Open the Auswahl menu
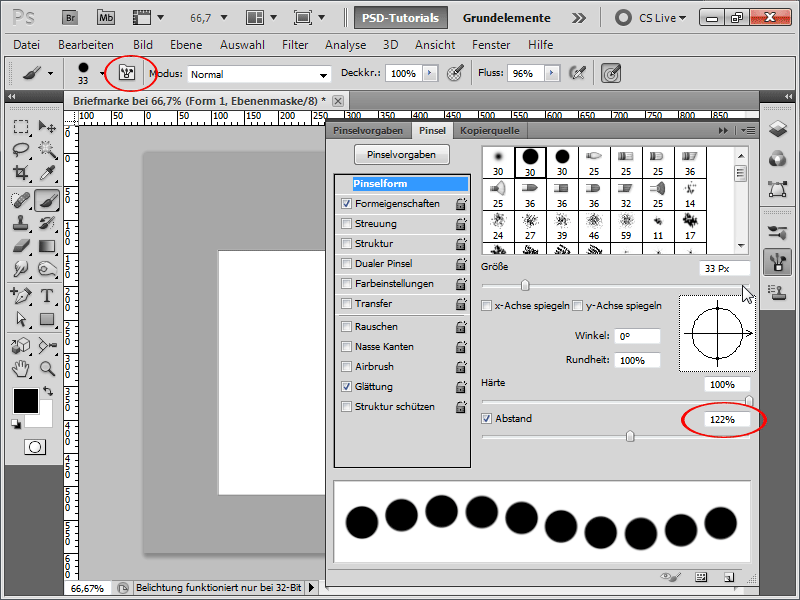Image resolution: width=800 pixels, height=600 pixels. [x=242, y=45]
